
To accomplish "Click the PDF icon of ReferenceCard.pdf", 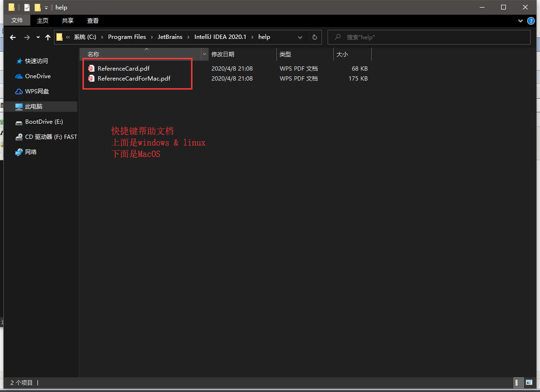I will click(91, 69).
